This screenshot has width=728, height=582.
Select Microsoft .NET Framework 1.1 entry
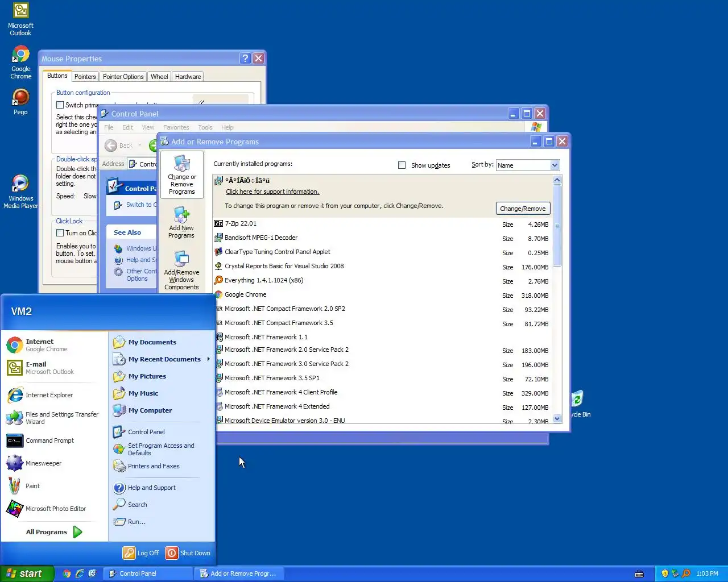381,337
